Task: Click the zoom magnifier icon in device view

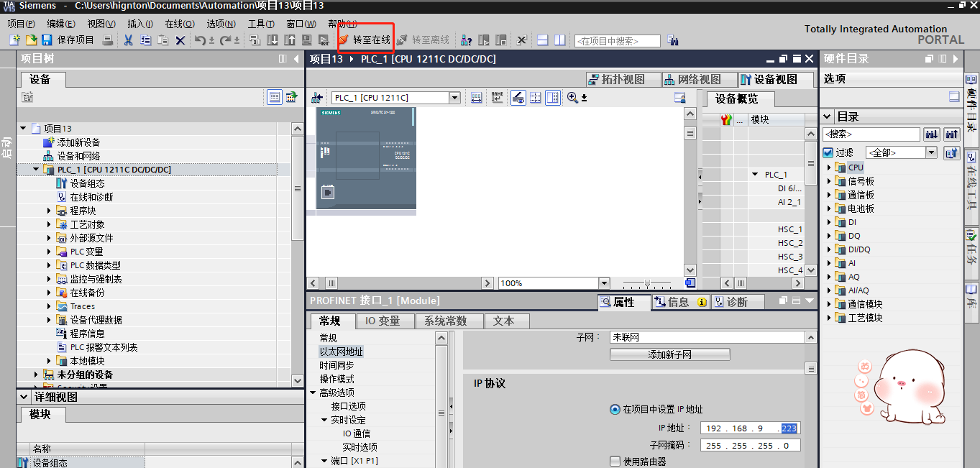Action: pyautogui.click(x=572, y=98)
